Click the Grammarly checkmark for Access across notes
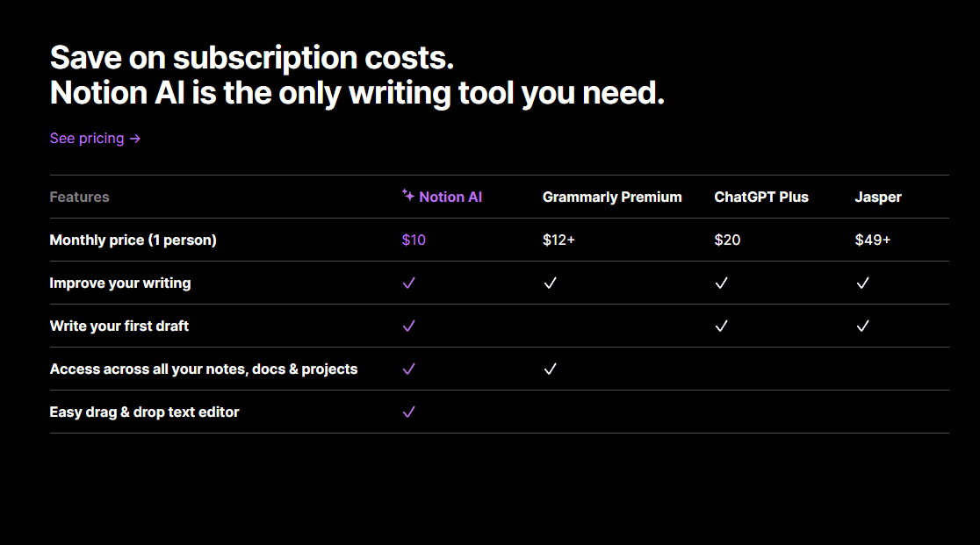The image size is (980, 545). pyautogui.click(x=550, y=369)
